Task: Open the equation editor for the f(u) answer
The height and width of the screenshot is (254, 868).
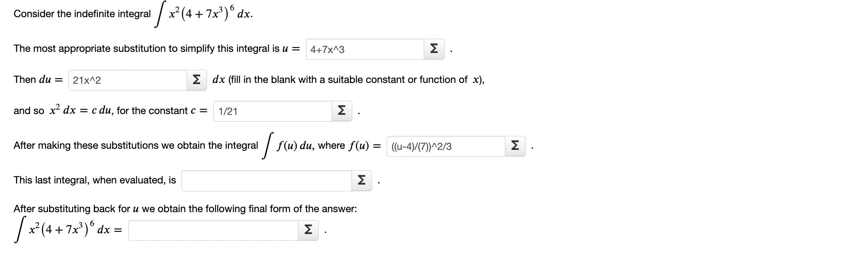Action: [515, 147]
